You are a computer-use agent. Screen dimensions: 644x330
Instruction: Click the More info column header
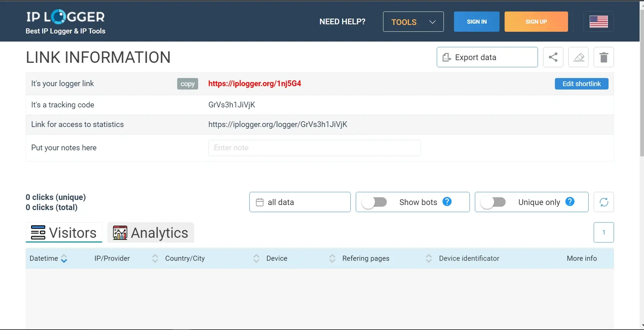point(582,258)
